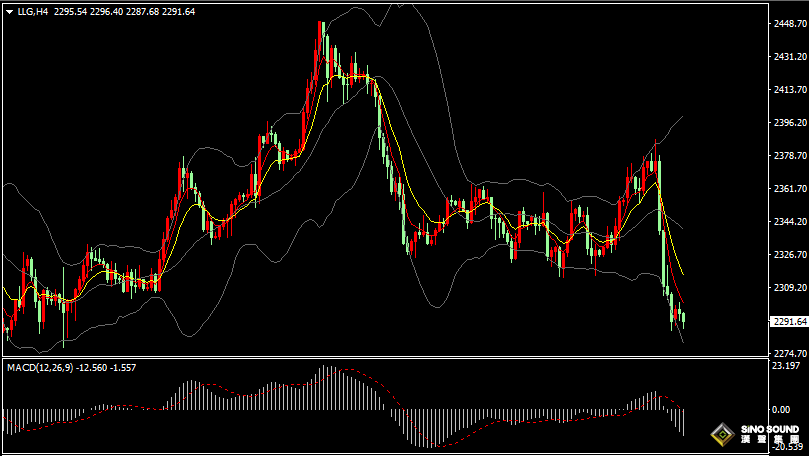Viewport: 809px width, 456px height.
Task: Select the current price tag 2291.64 on axis
Action: 790,321
